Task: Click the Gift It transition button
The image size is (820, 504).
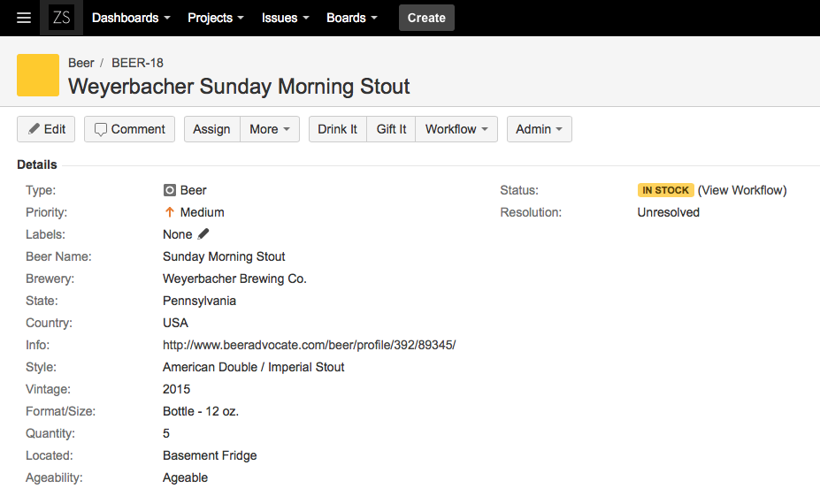Action: (x=391, y=129)
